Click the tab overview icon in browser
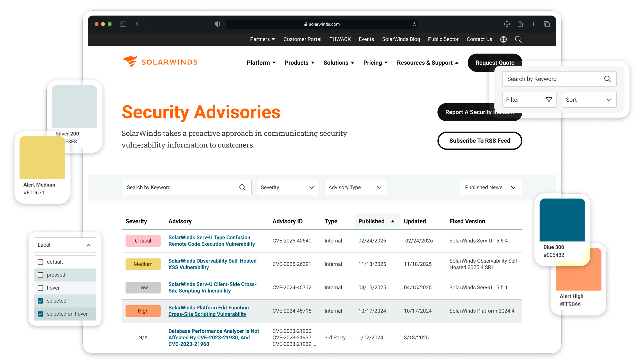The height and width of the screenshot is (364, 644). point(547,24)
